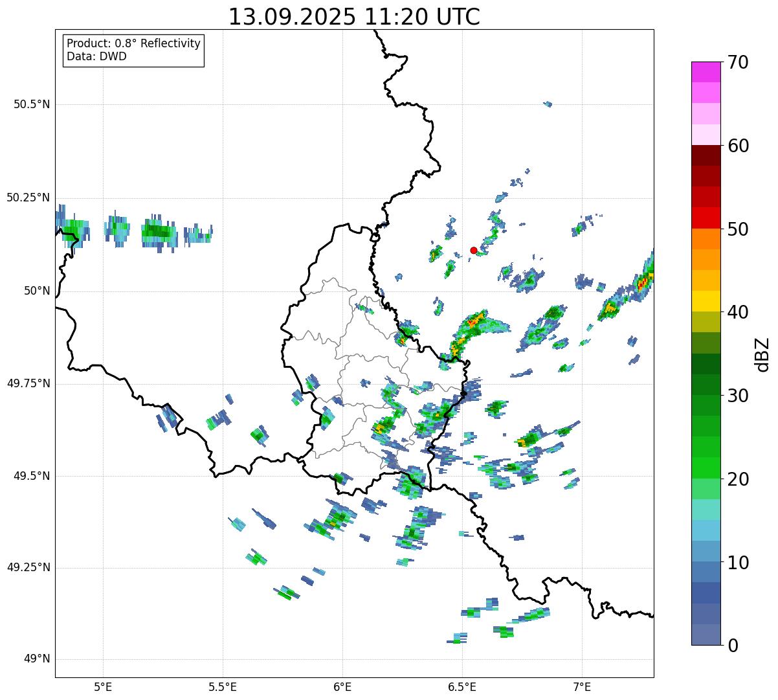Image resolution: width=778 pixels, height=700 pixels.
Task: Click the 49.5°N latitude axis label
Action: coord(32,476)
